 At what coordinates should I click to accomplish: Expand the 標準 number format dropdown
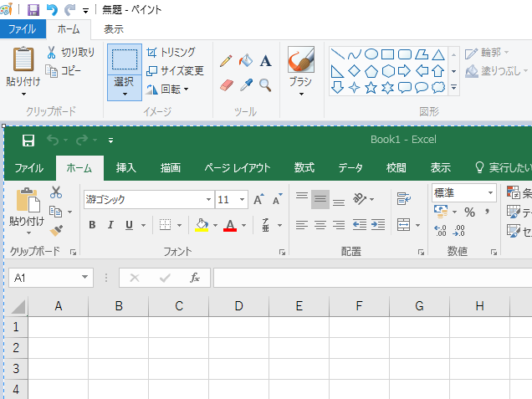[489, 192]
